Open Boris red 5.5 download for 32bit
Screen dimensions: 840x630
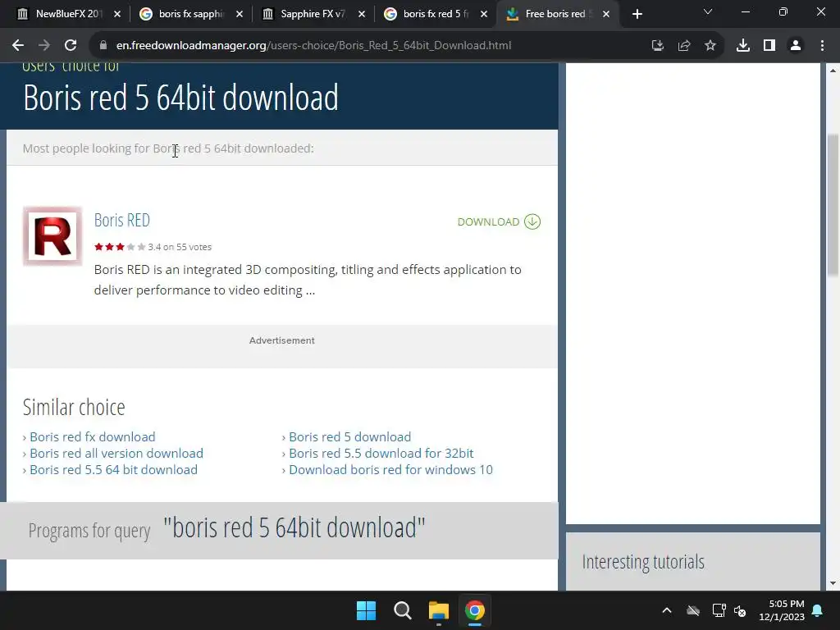(x=381, y=453)
